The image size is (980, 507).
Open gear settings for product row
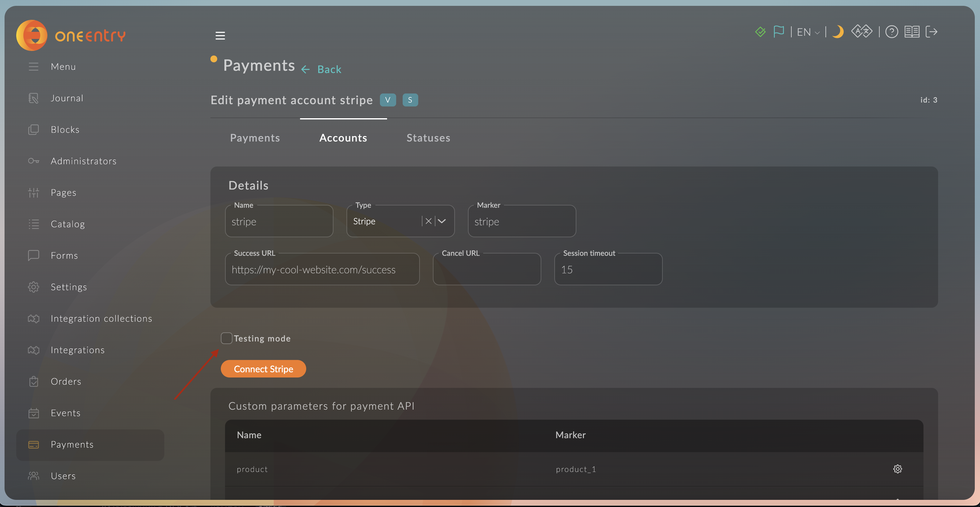pos(898,469)
